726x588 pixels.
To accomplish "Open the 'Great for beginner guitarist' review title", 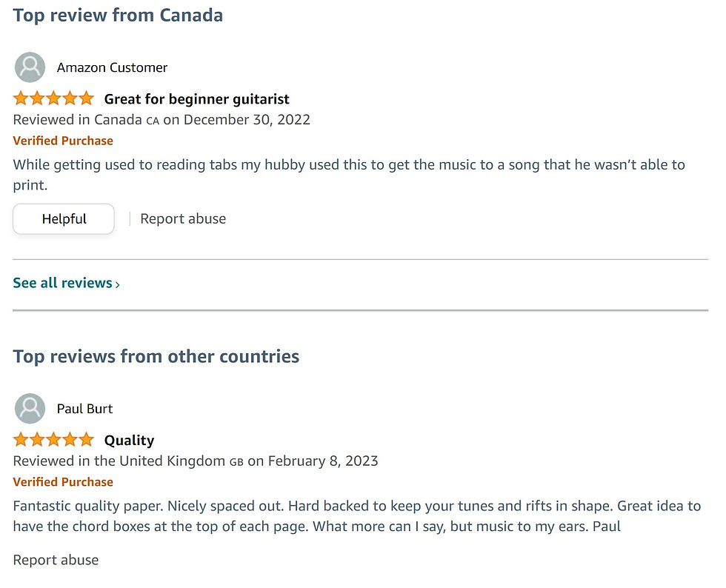I will point(197,99).
